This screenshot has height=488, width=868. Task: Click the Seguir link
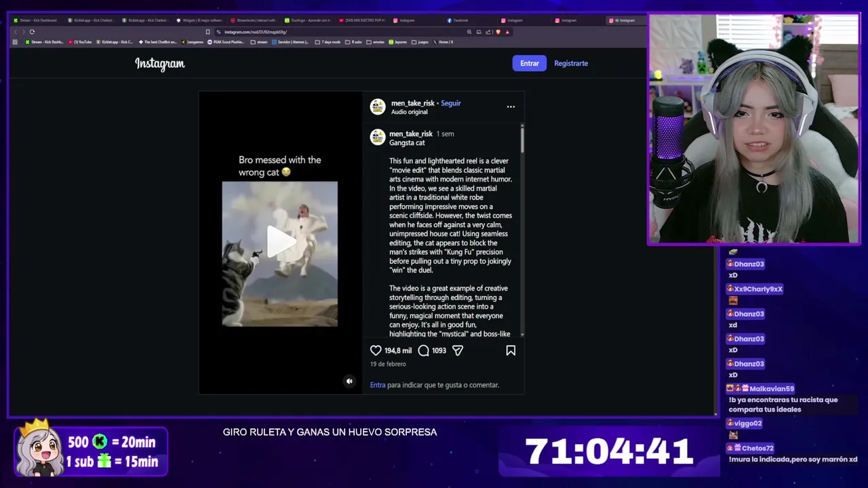click(450, 103)
